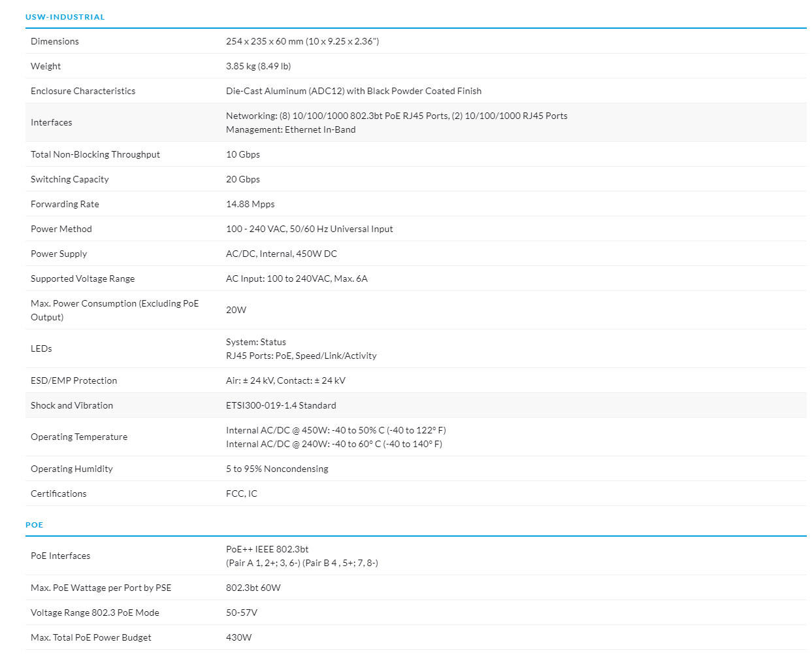Select the Switching Capacity label

click(69, 179)
